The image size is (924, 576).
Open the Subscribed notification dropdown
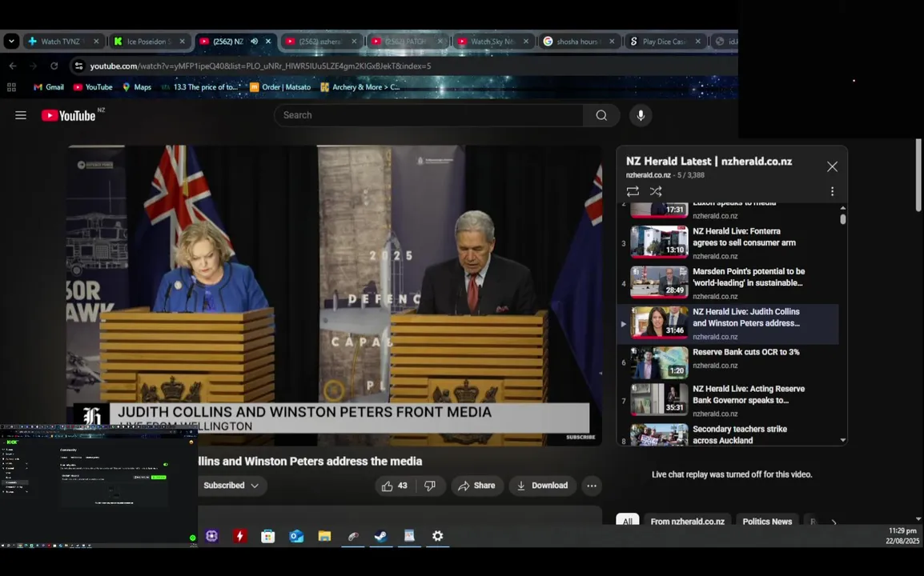231,486
